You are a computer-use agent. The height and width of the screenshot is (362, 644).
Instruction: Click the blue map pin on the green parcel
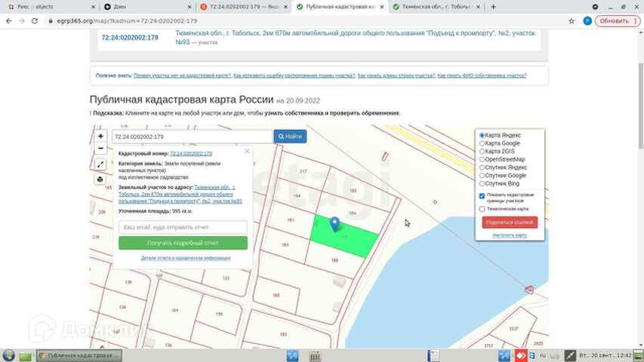coord(334,224)
